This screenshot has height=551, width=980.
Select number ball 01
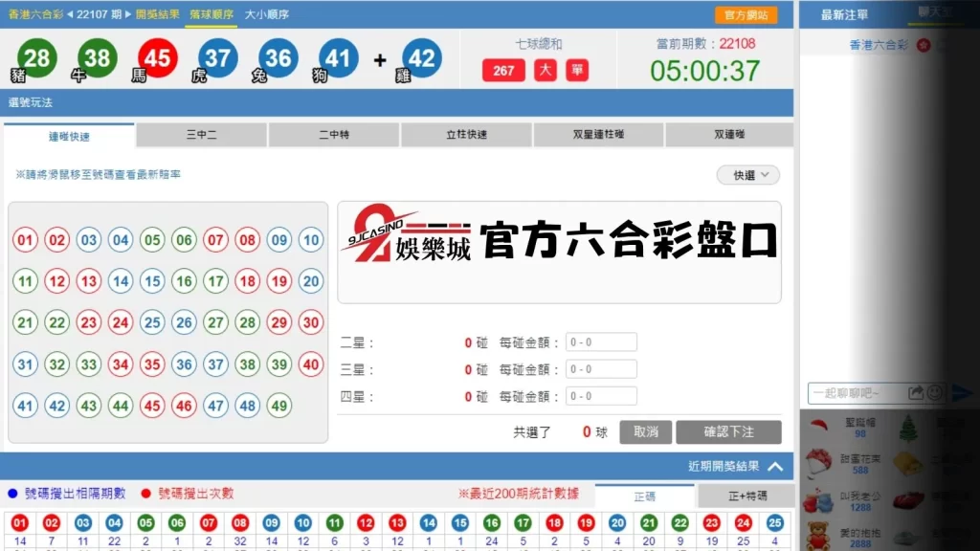[26, 240]
